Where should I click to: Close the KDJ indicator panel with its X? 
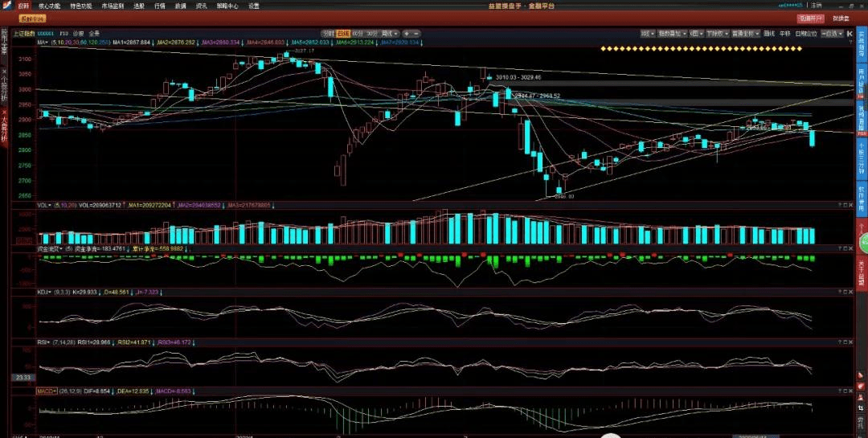pos(851,294)
